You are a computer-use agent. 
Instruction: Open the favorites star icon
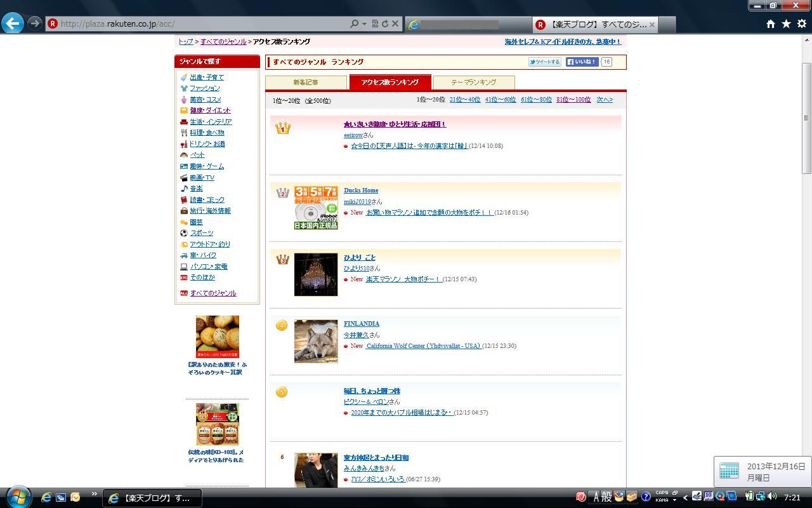coord(786,24)
